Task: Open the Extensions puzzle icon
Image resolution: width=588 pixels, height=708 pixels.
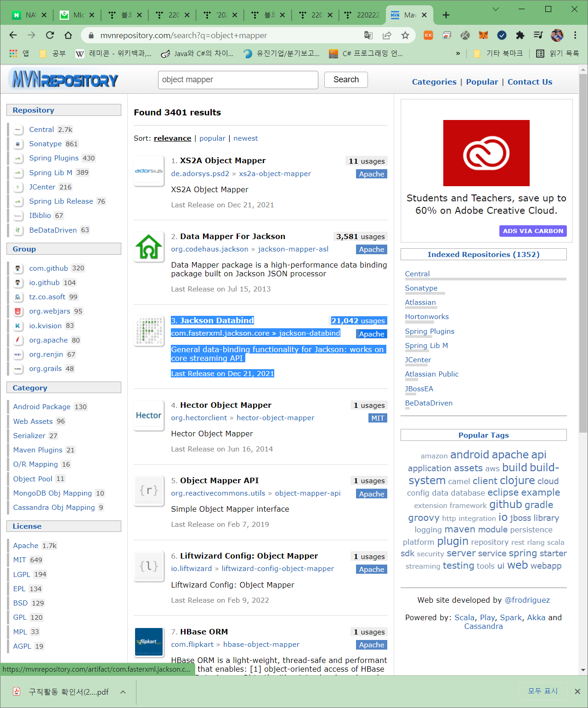Action: pyautogui.click(x=520, y=35)
